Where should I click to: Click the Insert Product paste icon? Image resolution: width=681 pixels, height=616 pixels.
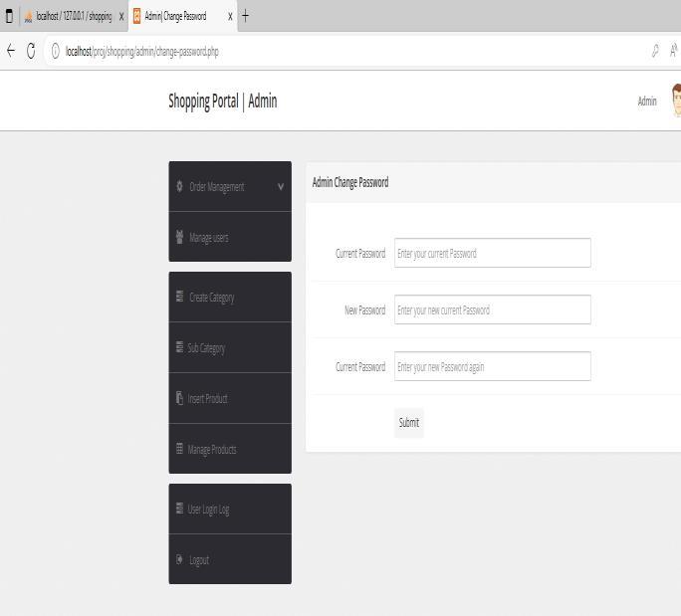(179, 398)
